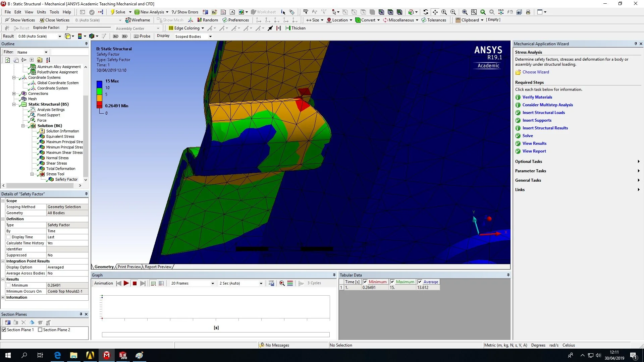Image resolution: width=644 pixels, height=362 pixels.
Task: Click the View Results link
Action: coord(534,143)
